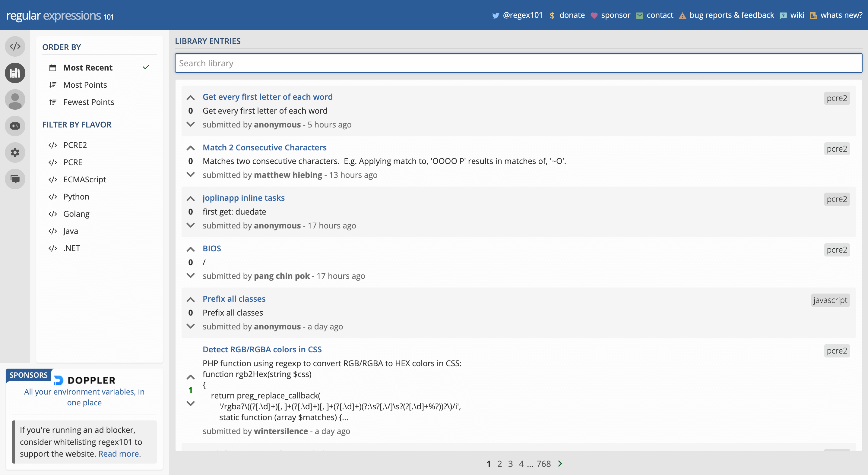Click the Read more ad blocker link
Viewport: 868px width, 475px height.
tap(118, 454)
